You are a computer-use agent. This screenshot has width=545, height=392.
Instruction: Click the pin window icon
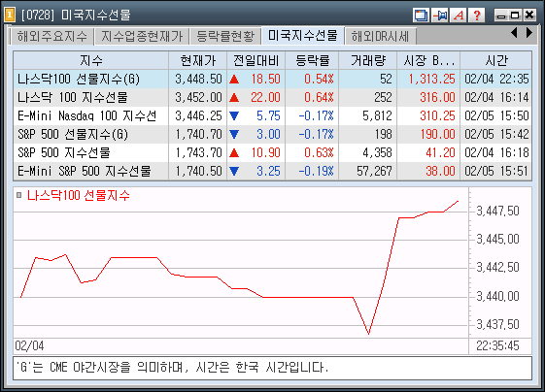click(440, 15)
